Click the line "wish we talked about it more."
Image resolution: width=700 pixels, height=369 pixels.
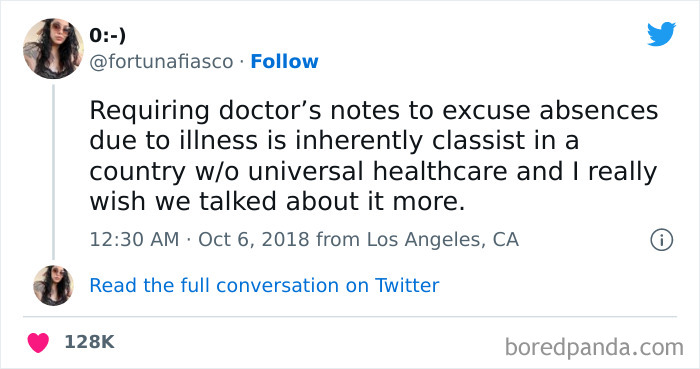click(277, 201)
